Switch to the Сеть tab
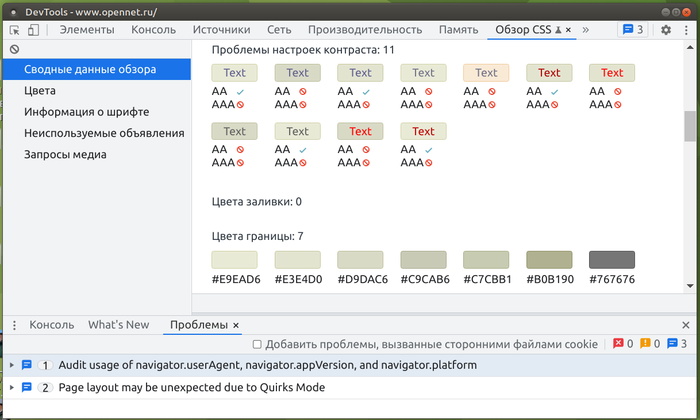 (x=279, y=30)
